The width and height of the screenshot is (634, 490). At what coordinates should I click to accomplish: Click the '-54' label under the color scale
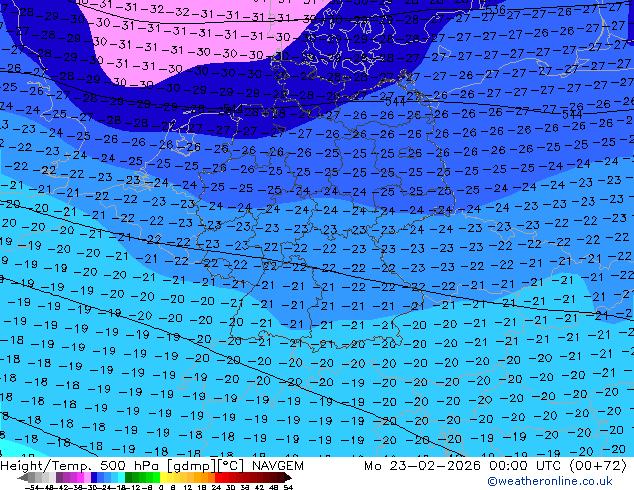pyautogui.click(x=32, y=488)
